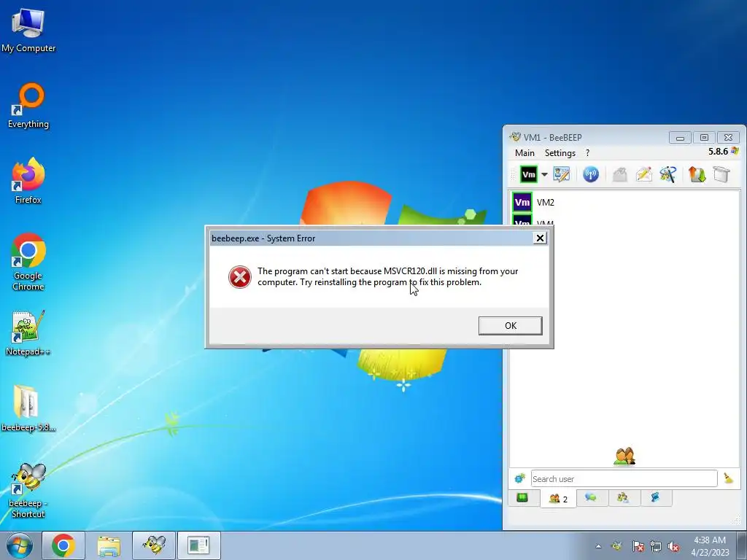Click OK in the System Error dialog

point(510,326)
